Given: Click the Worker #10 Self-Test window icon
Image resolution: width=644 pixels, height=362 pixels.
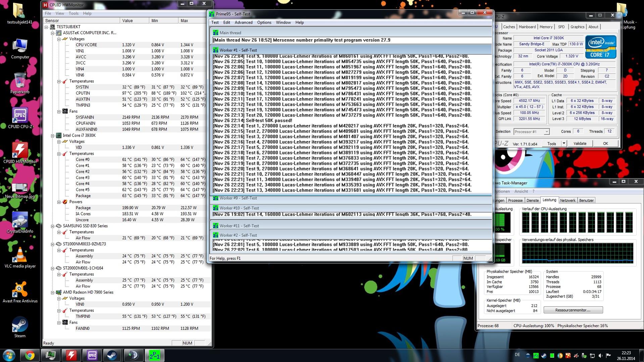Looking at the screenshot, I should coord(215,208).
